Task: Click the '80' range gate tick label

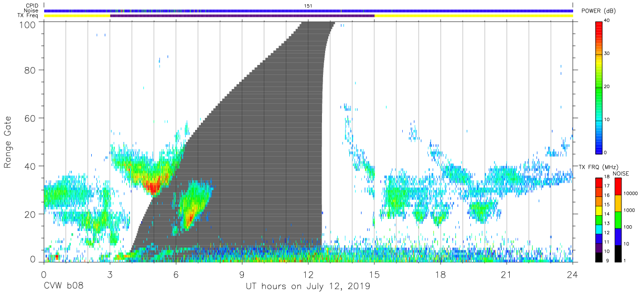Action: (x=31, y=70)
